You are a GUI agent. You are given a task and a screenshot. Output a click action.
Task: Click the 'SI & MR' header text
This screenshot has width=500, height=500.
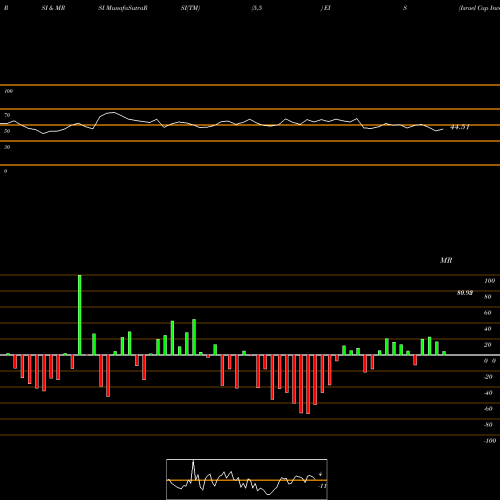(x=53, y=8)
